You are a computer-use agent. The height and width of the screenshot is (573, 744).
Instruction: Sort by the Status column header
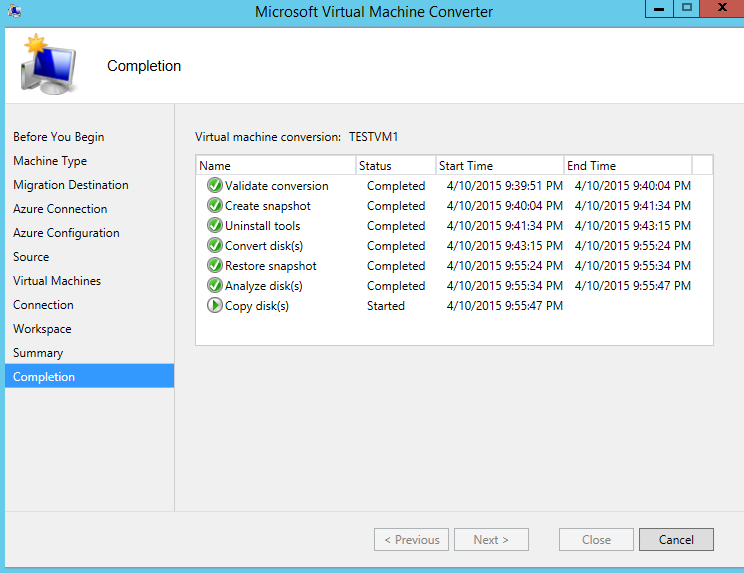(396, 166)
